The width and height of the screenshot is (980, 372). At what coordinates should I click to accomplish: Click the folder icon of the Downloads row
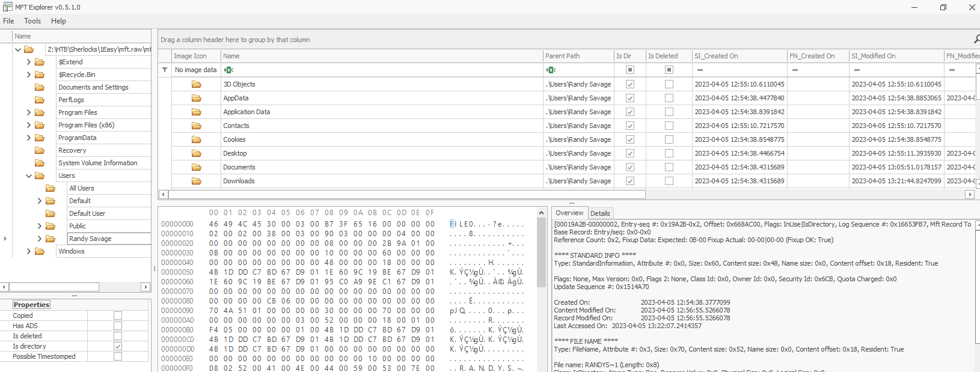tap(197, 181)
